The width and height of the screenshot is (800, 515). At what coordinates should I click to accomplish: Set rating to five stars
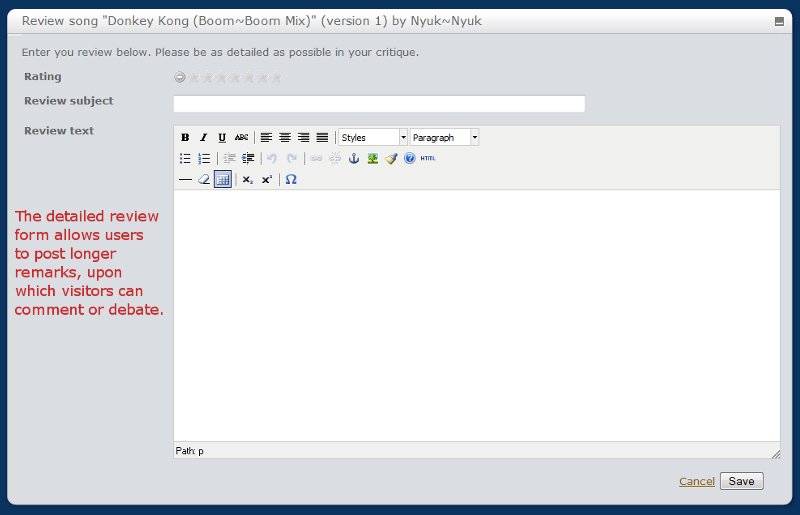click(x=249, y=78)
